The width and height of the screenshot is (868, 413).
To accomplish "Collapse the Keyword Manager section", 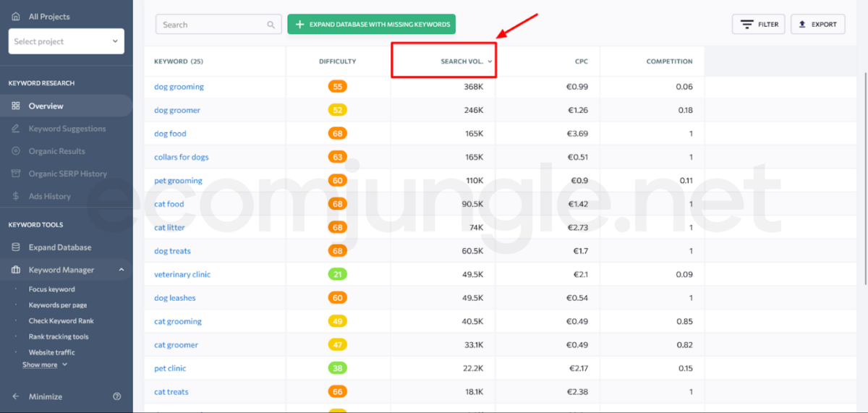I will pyautogui.click(x=121, y=270).
